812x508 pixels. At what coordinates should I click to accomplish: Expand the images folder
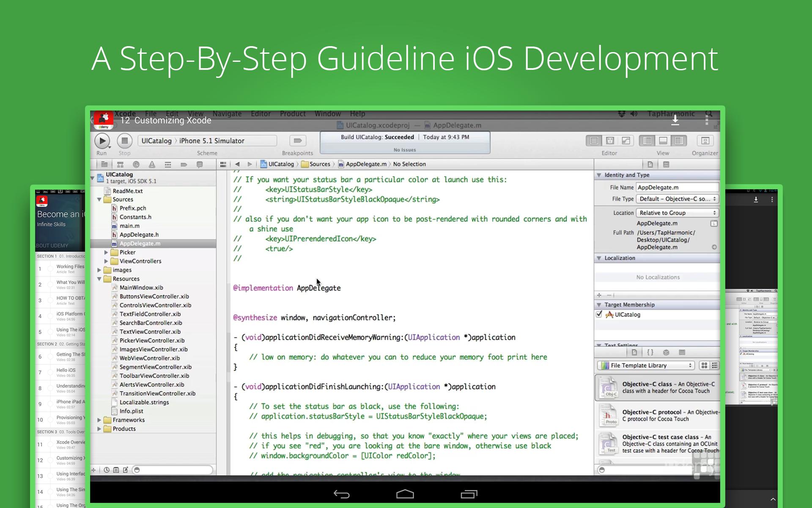click(x=99, y=270)
